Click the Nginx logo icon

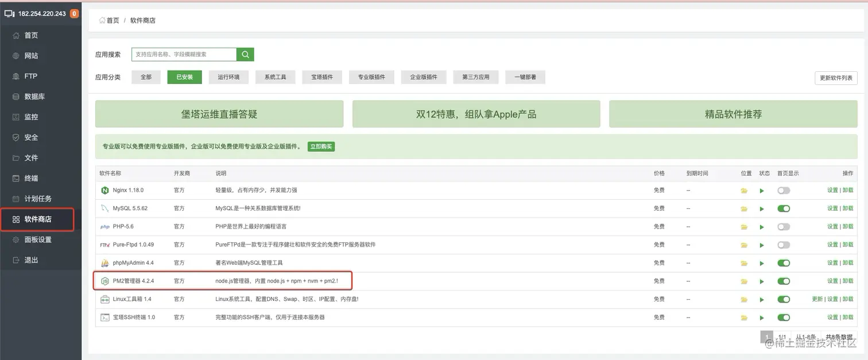pos(104,190)
